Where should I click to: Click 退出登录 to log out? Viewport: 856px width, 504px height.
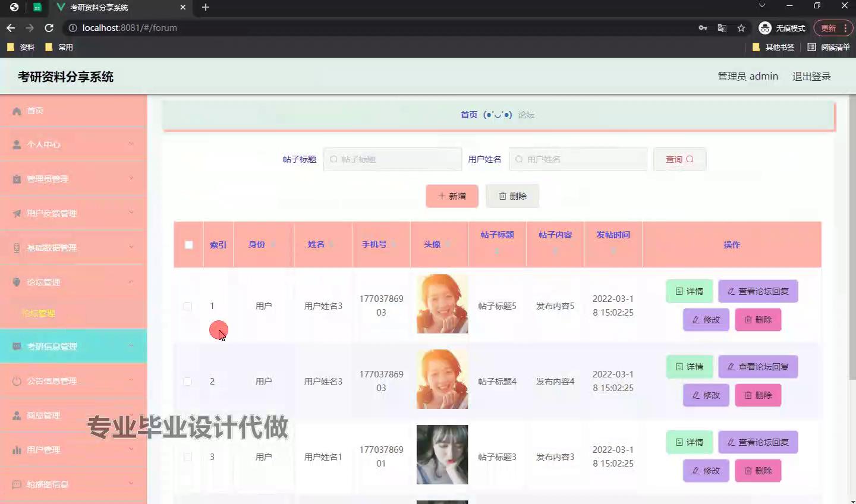click(x=811, y=76)
